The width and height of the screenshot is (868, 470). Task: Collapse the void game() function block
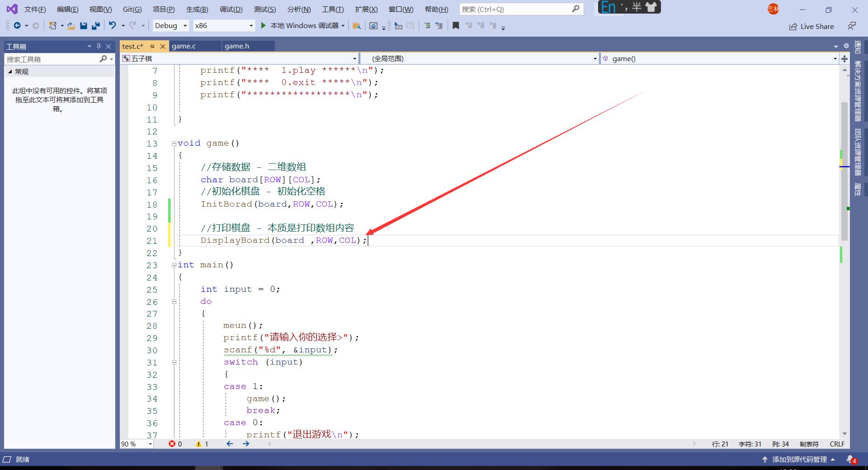pyautogui.click(x=174, y=144)
